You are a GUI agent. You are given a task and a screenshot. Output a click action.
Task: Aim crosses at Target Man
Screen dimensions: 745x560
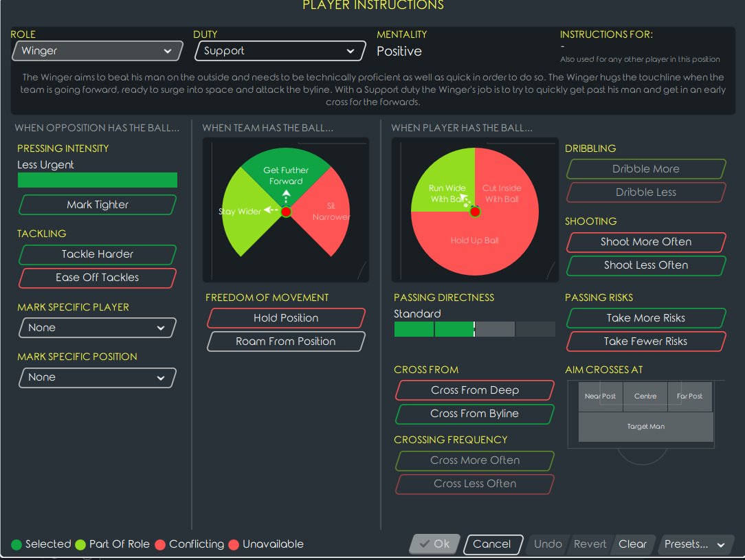click(646, 427)
